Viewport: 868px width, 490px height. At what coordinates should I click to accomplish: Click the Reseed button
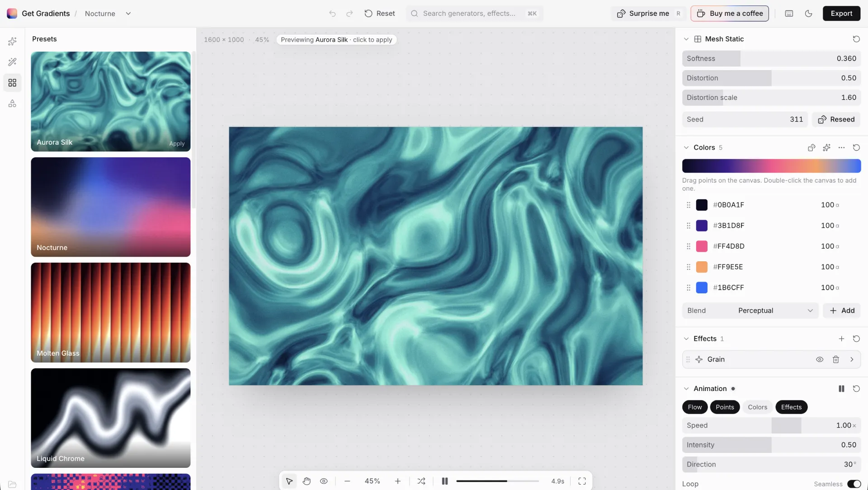(x=836, y=119)
